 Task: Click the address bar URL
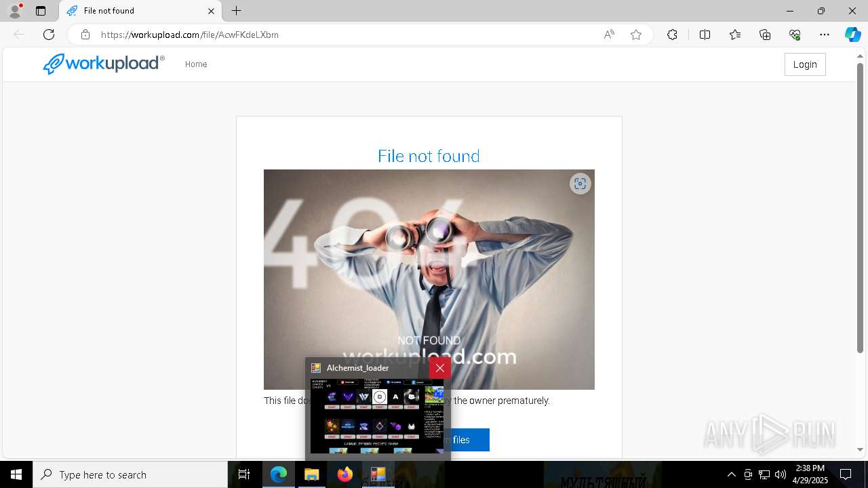click(x=189, y=35)
